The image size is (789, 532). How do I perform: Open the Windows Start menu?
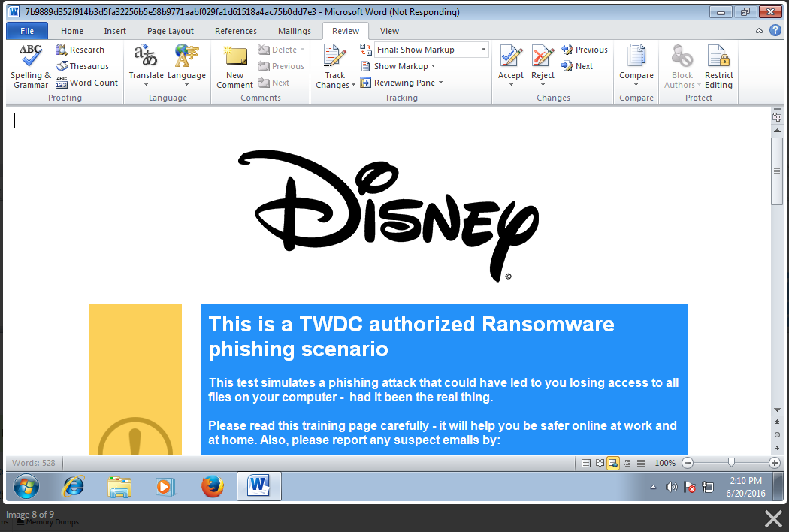(26, 487)
